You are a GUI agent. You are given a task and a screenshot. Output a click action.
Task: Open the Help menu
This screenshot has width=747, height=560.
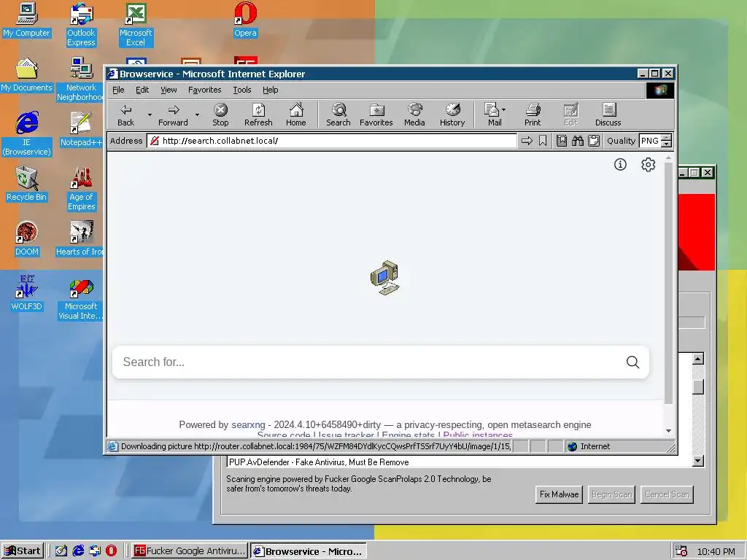[270, 90]
